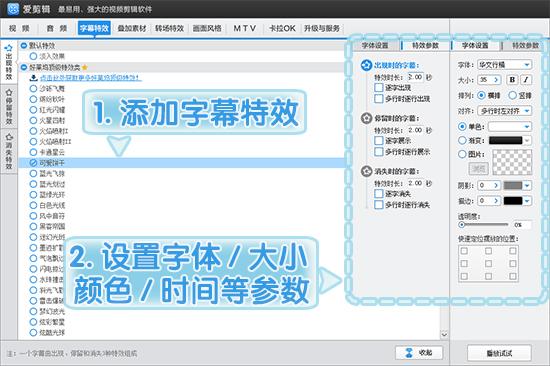Pick the middle-left quick position square
The height and width of the screenshot is (366, 550).
click(x=464, y=263)
